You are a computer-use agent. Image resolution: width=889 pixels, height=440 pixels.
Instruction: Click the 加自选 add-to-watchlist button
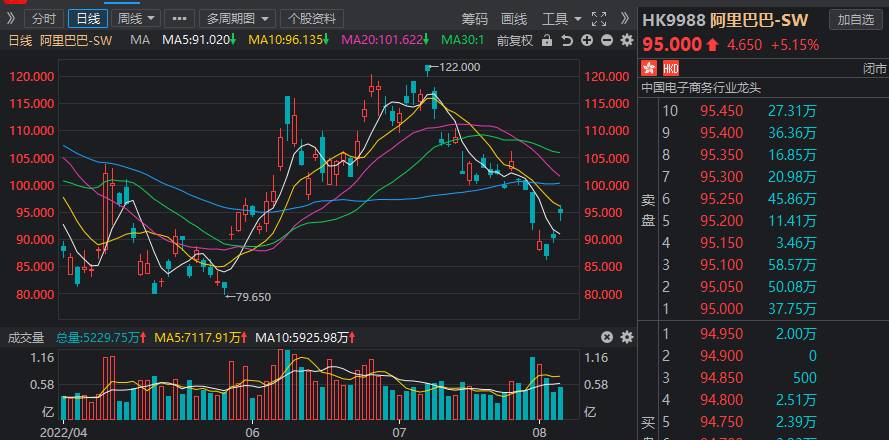pyautogui.click(x=856, y=20)
